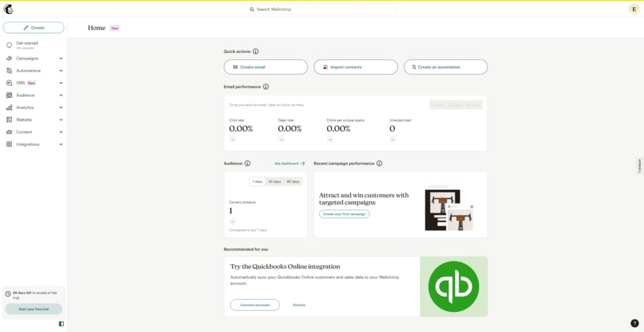Click the Analytics bar chart icon
The height and width of the screenshot is (332, 644).
(9, 108)
